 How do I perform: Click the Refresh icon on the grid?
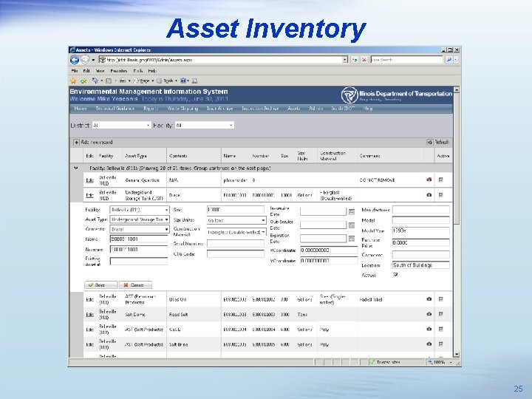click(430, 142)
